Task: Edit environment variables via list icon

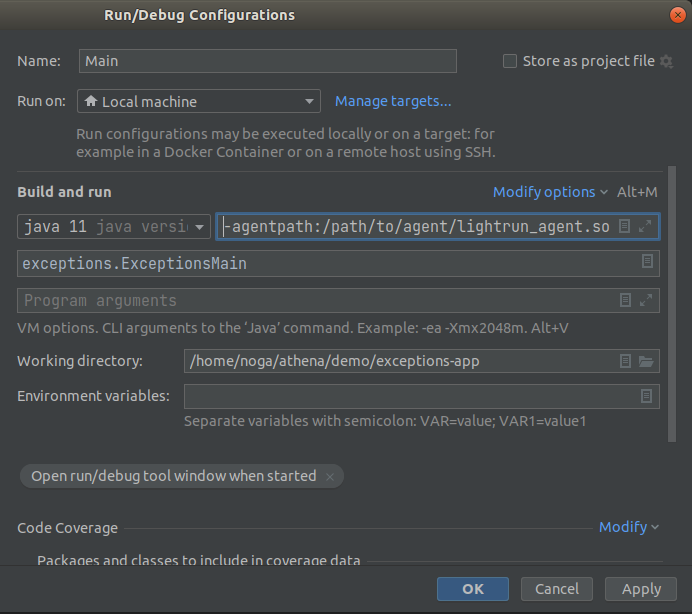Action: pyautogui.click(x=646, y=397)
